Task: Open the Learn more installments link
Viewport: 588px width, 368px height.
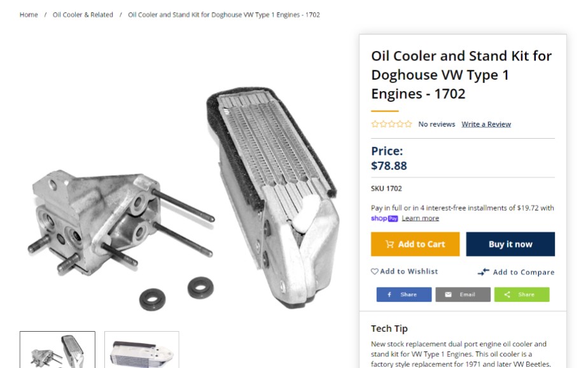Action: (421, 218)
